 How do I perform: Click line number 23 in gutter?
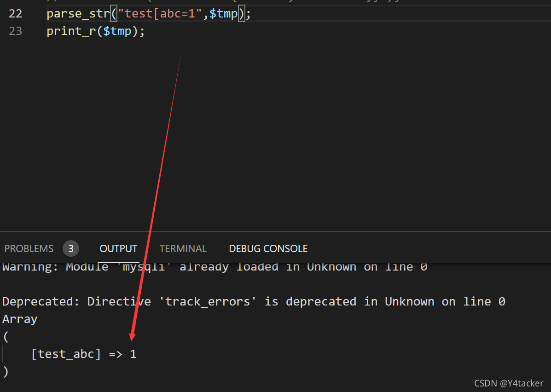point(16,31)
